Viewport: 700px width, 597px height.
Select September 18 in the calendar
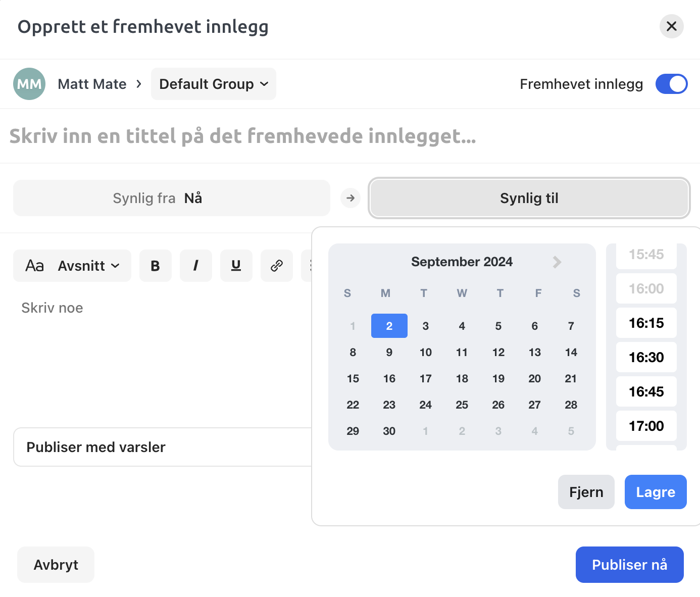(462, 379)
